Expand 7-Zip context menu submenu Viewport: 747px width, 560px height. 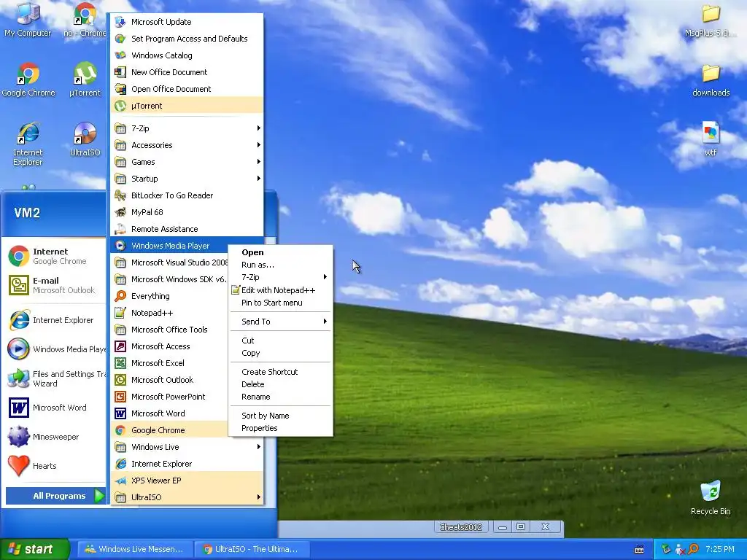tap(281, 277)
